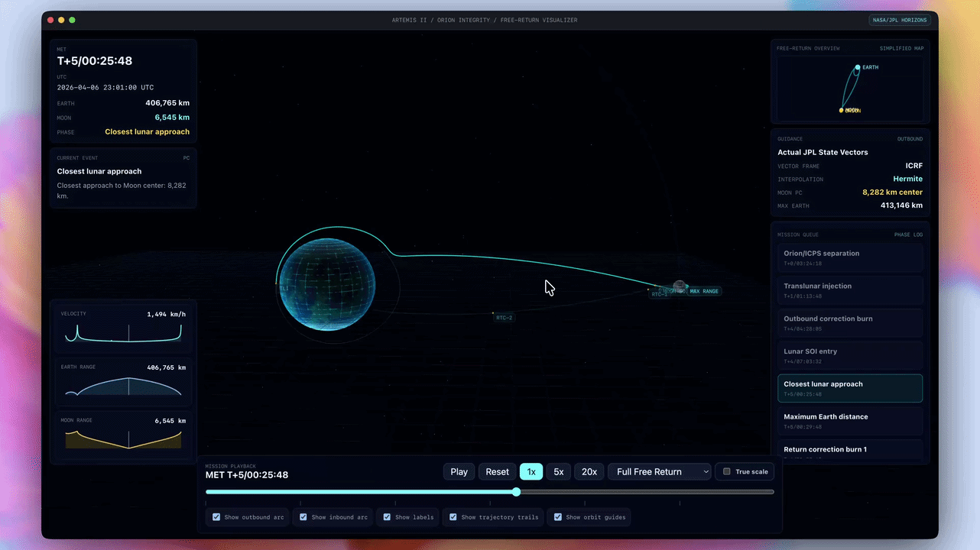Click the RTC-2 trajectory marker label

click(505, 317)
